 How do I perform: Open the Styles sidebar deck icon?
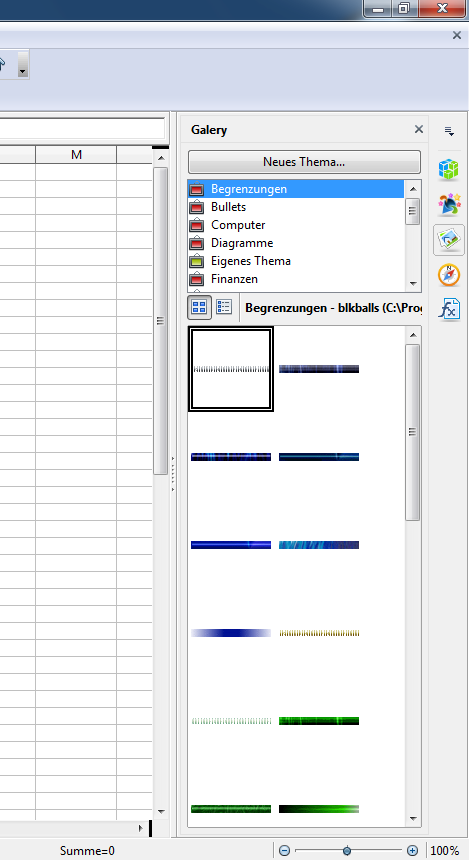click(448, 204)
